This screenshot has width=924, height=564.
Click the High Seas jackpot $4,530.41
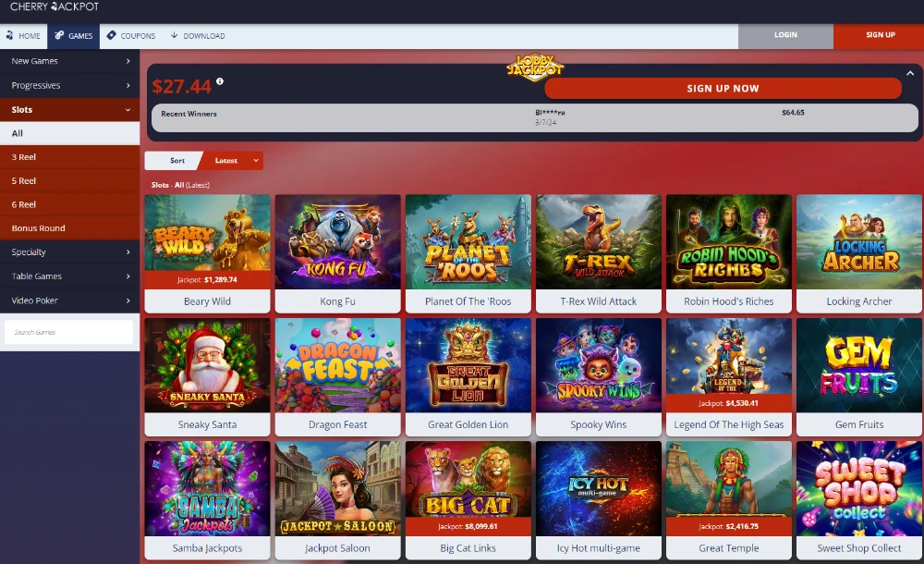742,403
